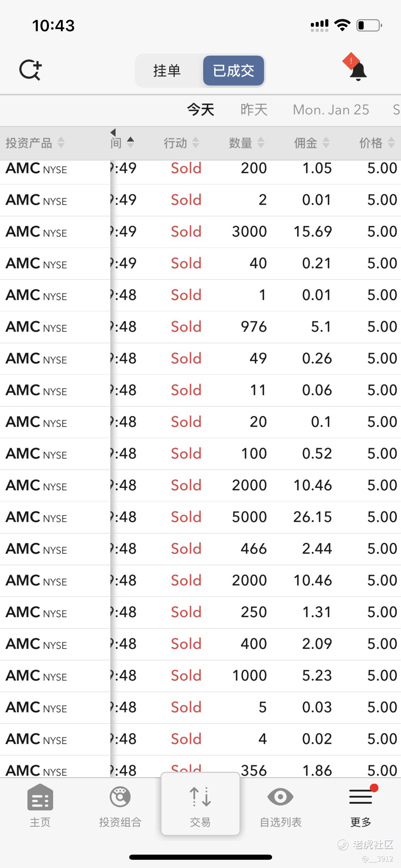Select the 已成交 filled orders segment
Image resolution: width=401 pixels, height=868 pixels.
point(233,71)
